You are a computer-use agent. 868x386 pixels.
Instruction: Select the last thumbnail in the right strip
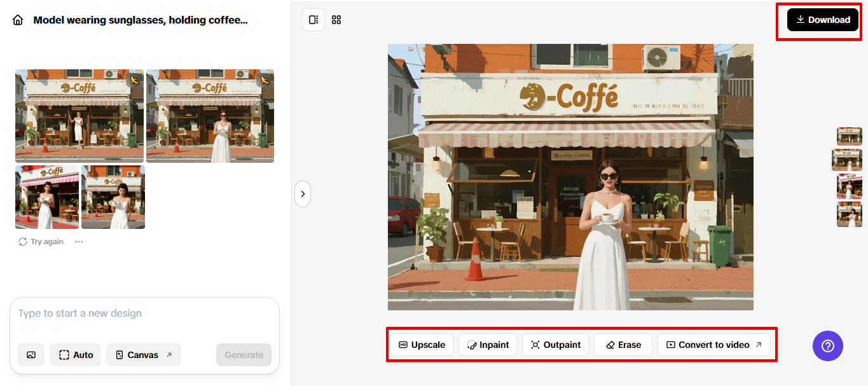(x=850, y=214)
